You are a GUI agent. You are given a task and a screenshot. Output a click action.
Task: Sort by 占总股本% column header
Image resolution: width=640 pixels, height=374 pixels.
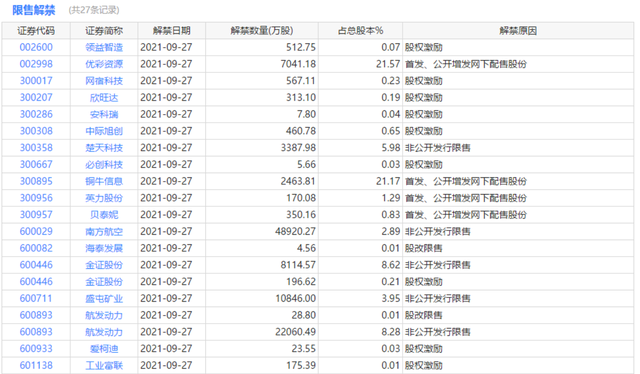click(x=360, y=31)
